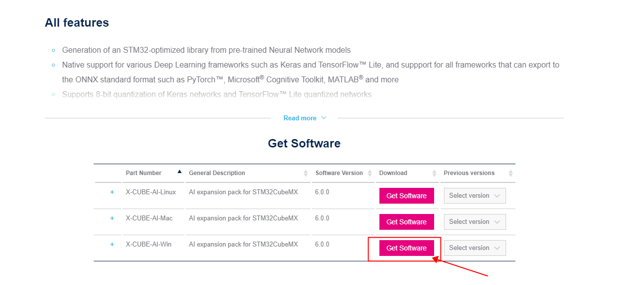Get Software for X-CUBE-AI-Win
Viewport: 644px width, 285px height.
(407, 248)
